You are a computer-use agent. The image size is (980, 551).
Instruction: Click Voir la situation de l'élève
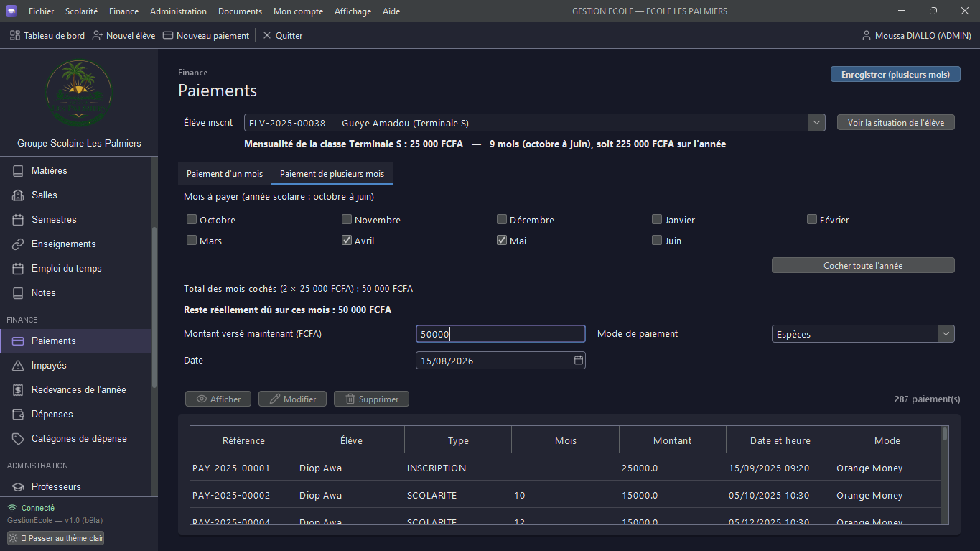(x=896, y=123)
